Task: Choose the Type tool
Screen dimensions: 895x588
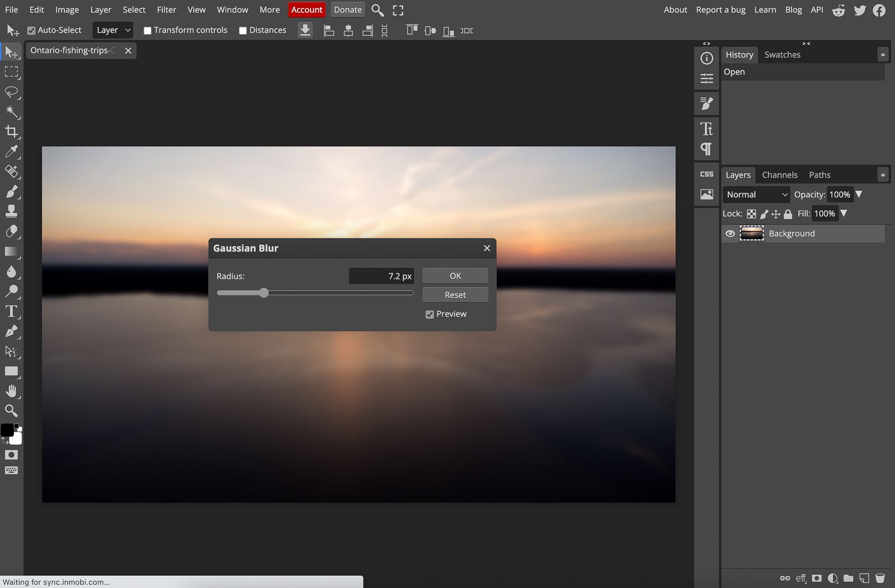Action: point(12,311)
